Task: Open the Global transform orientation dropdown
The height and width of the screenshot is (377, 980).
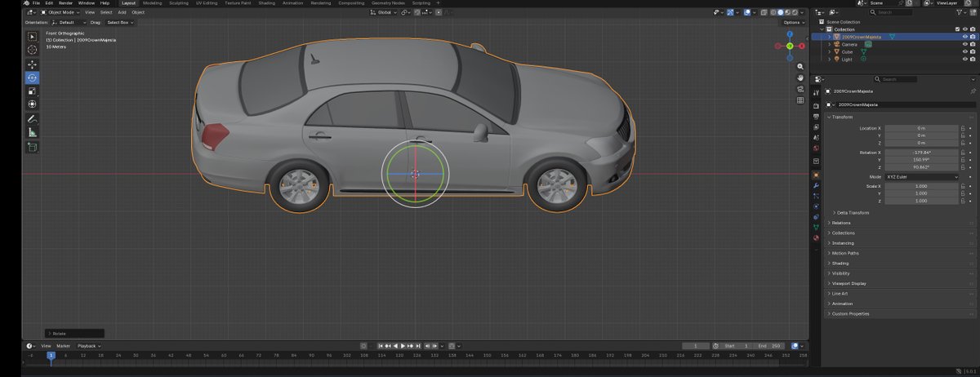Action: 384,12
